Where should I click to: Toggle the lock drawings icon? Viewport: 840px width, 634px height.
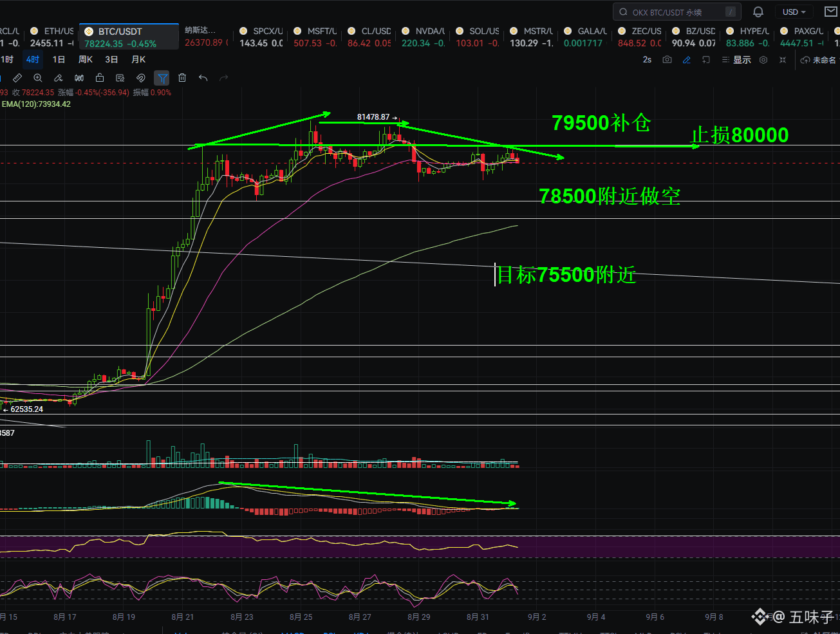pos(100,78)
